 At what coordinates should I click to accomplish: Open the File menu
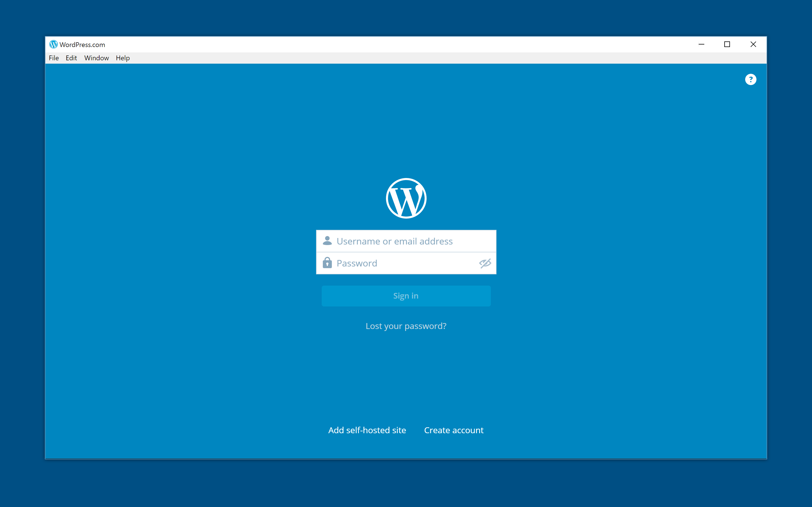click(54, 58)
